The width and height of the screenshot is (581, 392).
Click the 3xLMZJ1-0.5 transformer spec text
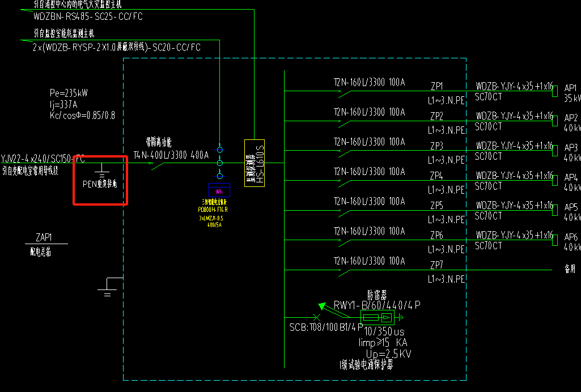(x=211, y=218)
